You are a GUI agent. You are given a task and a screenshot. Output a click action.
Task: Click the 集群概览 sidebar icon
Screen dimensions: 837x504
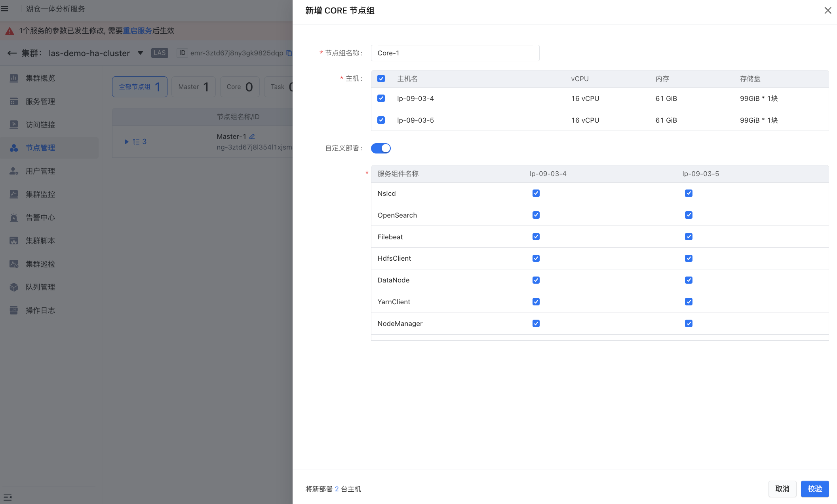[14, 78]
